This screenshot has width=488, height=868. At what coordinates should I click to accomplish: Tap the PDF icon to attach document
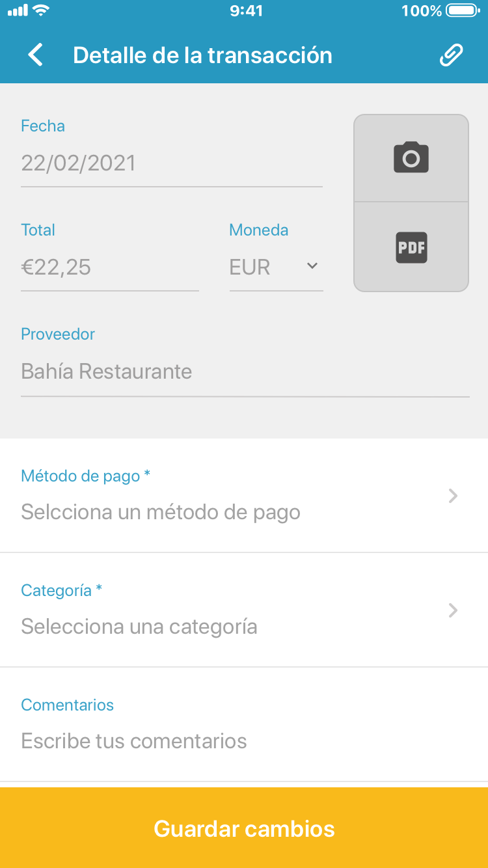tap(411, 247)
